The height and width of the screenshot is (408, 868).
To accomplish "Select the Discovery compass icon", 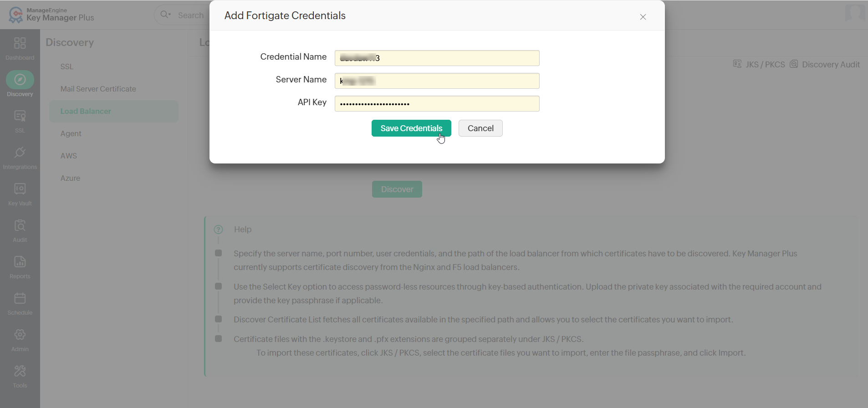I will click(20, 80).
